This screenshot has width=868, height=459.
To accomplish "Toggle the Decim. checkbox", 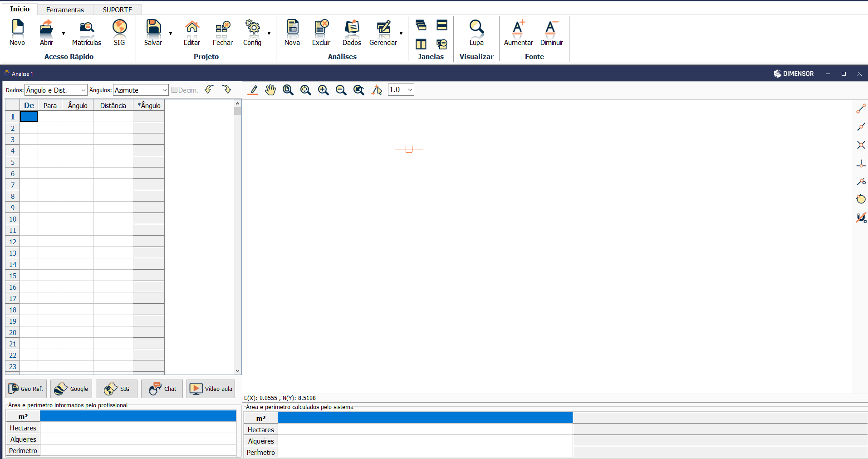I will pyautogui.click(x=175, y=90).
